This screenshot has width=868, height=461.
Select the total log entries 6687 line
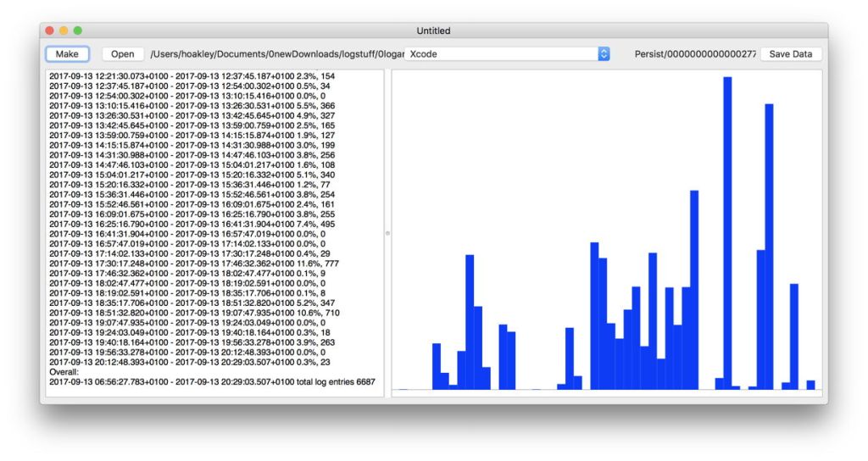[212, 382]
